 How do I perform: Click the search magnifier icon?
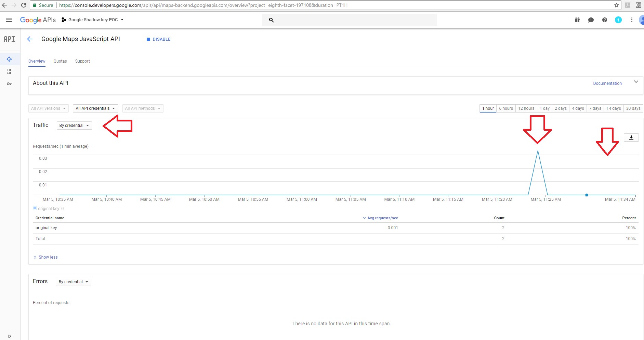[x=271, y=20]
